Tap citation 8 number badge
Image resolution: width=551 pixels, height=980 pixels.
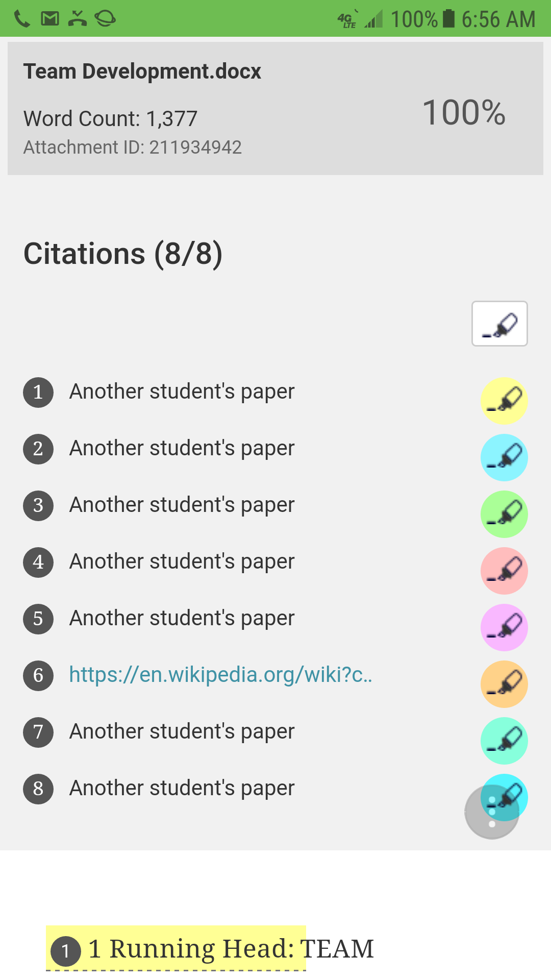(x=38, y=789)
